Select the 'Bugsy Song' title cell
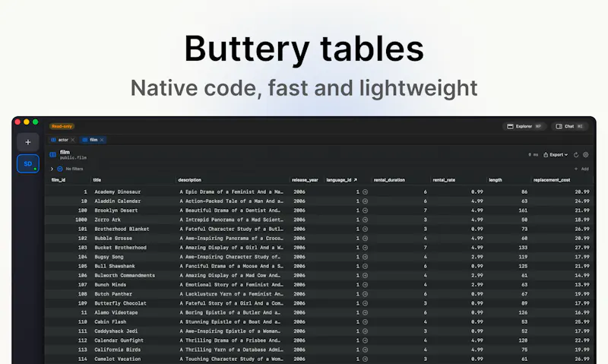608x364 pixels. [109, 257]
